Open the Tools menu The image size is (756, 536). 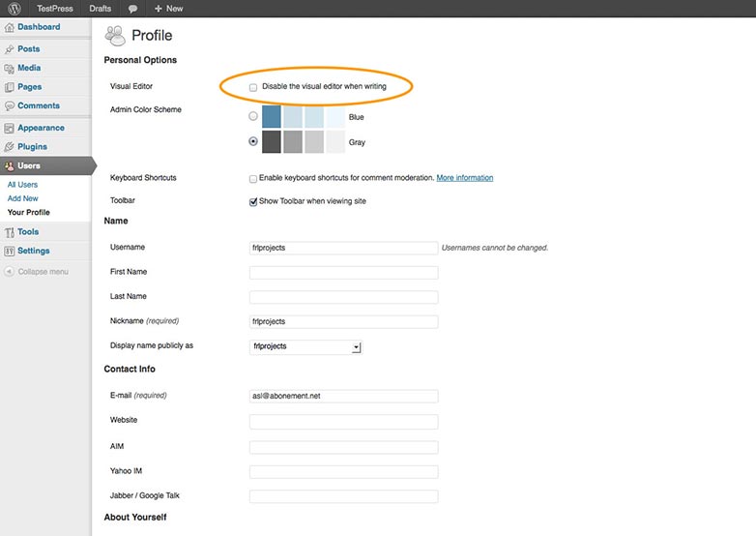tap(28, 232)
